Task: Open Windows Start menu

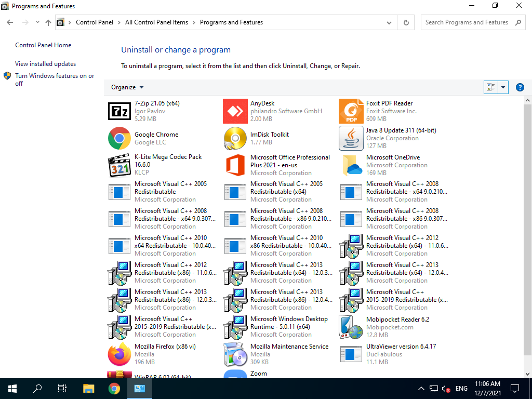Action: pos(12,389)
